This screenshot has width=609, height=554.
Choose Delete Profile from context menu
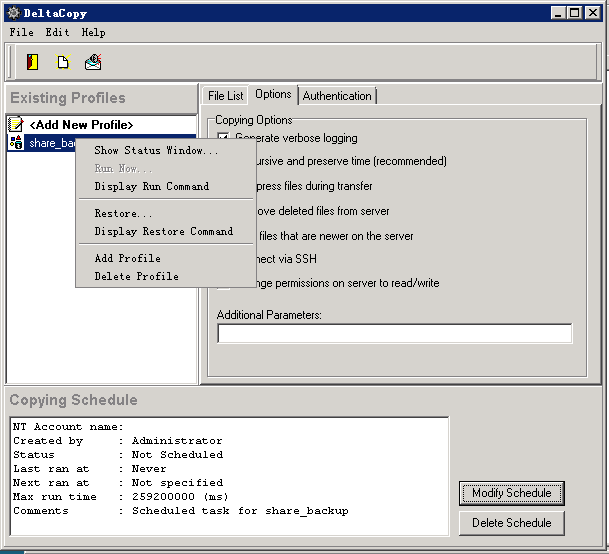pyautogui.click(x=136, y=276)
